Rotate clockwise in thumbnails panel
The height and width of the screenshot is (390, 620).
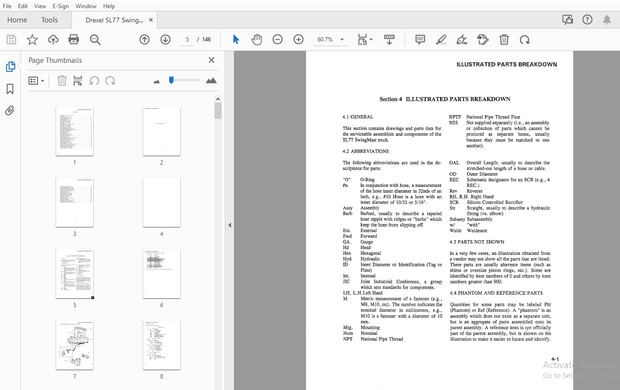click(x=110, y=81)
